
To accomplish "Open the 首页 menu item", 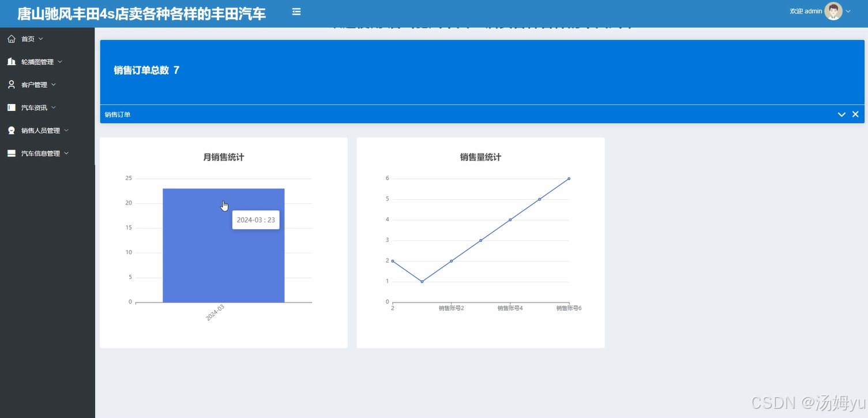I will point(47,39).
